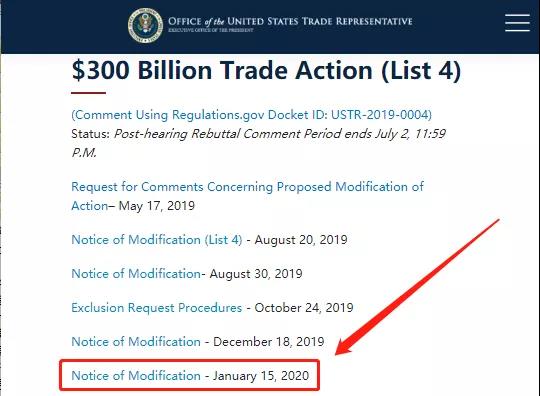The width and height of the screenshot is (540, 396).
Task: Click the red underline beneath the page title
Action: pos(88,93)
